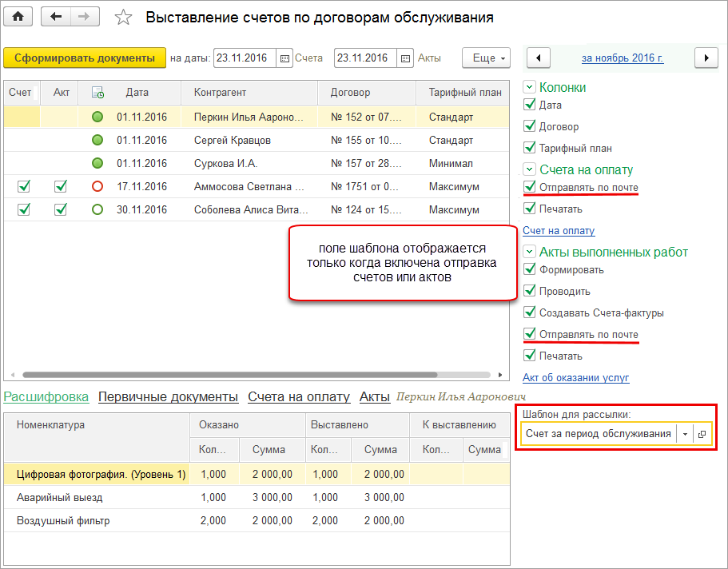
Task: Open the Акт об оказании услуг link
Action: coord(575,378)
